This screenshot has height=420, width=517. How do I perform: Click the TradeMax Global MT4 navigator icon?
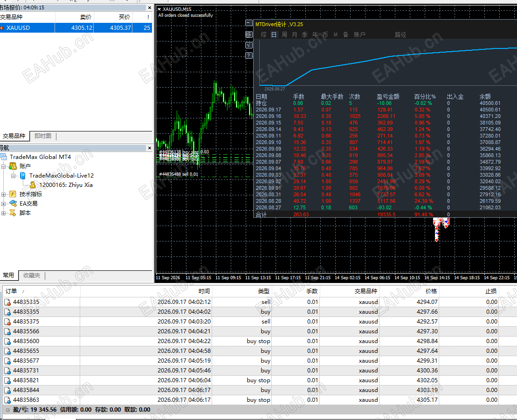pyautogui.click(x=4, y=157)
